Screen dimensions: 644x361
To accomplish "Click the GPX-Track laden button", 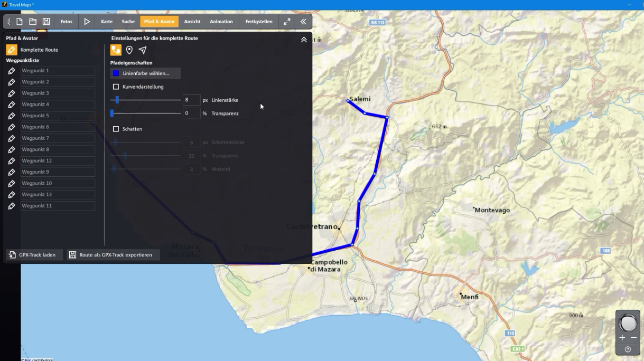I will point(33,254).
